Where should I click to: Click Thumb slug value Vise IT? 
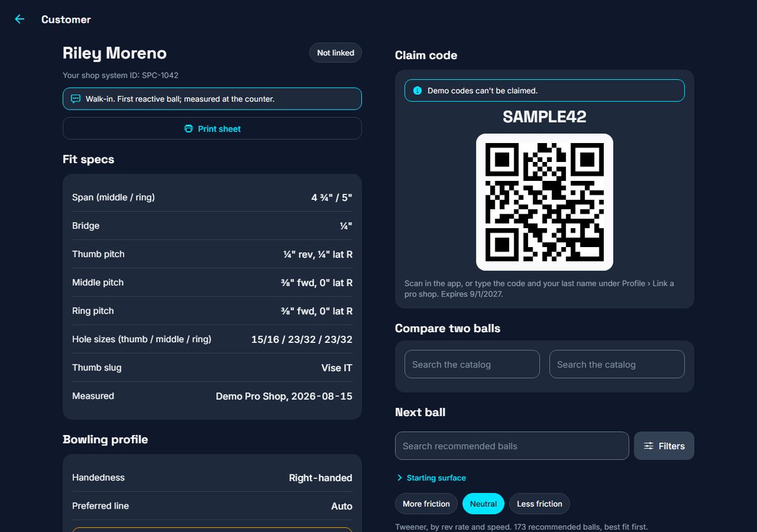337,367
